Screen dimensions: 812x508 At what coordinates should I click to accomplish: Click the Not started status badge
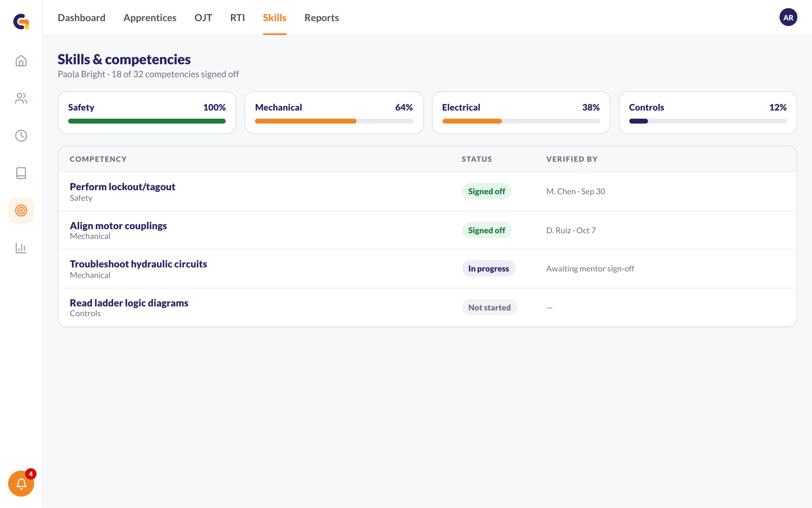point(489,307)
